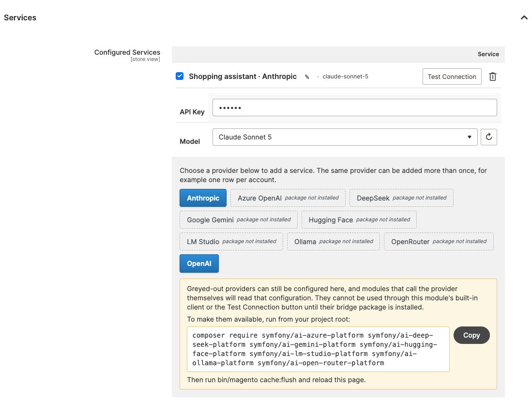Viewport: 532px width, 403px height.
Task: Choose the Ollama provider
Action: coord(334,241)
